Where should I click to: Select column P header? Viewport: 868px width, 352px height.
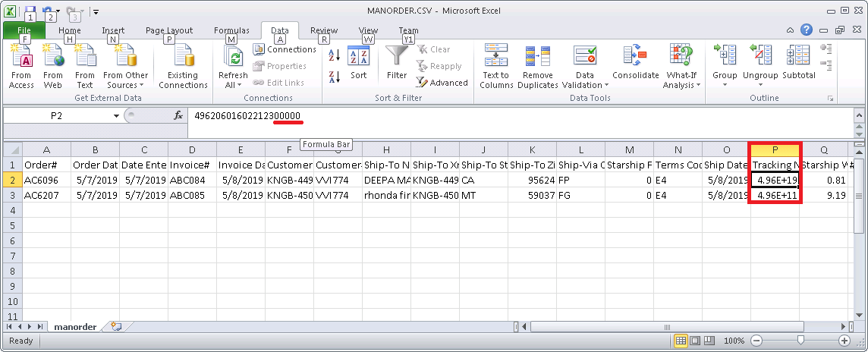click(x=775, y=149)
